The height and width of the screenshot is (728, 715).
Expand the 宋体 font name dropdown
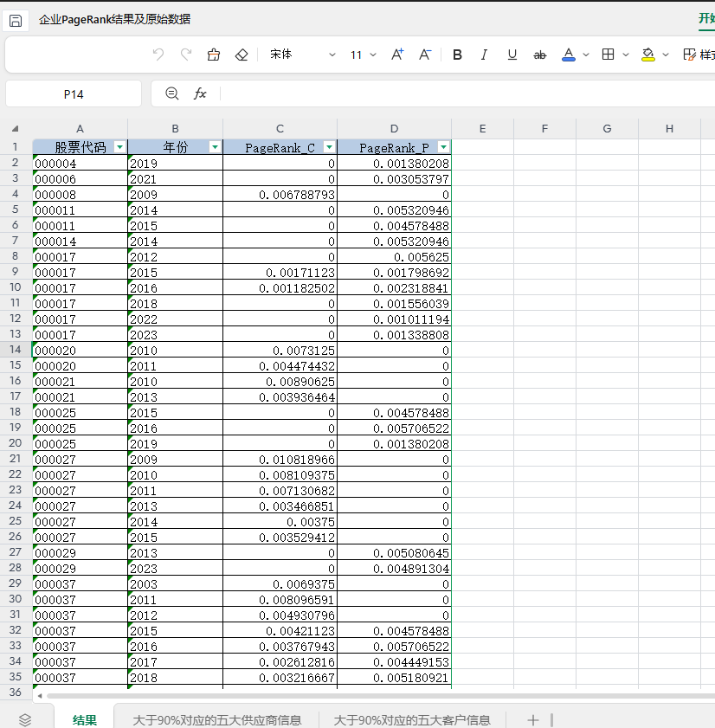[332, 55]
